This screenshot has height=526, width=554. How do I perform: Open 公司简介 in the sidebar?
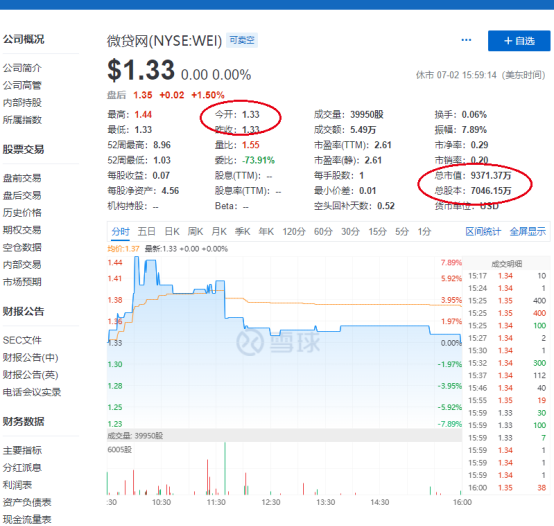tap(22, 68)
